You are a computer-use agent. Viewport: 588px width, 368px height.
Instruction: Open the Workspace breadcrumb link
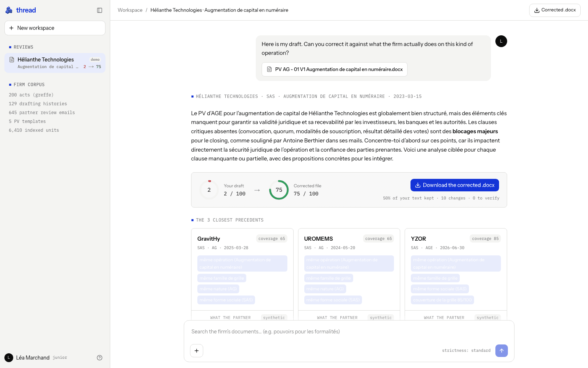click(130, 10)
